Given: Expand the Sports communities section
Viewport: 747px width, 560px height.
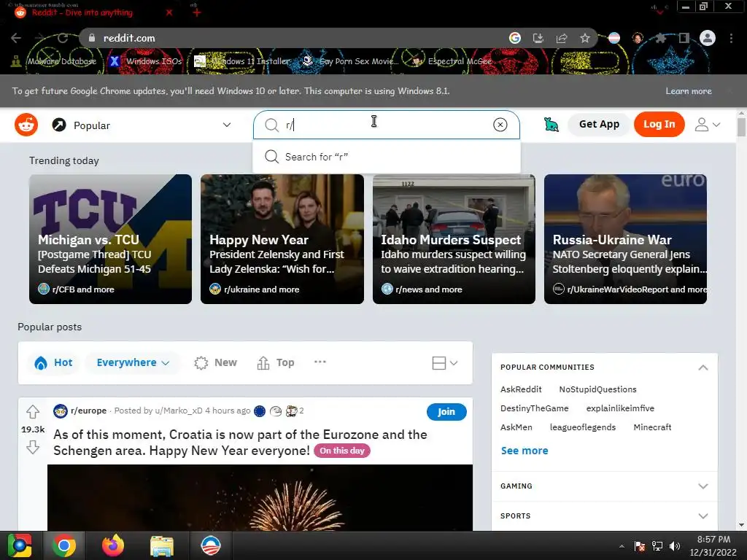Looking at the screenshot, I should point(703,516).
